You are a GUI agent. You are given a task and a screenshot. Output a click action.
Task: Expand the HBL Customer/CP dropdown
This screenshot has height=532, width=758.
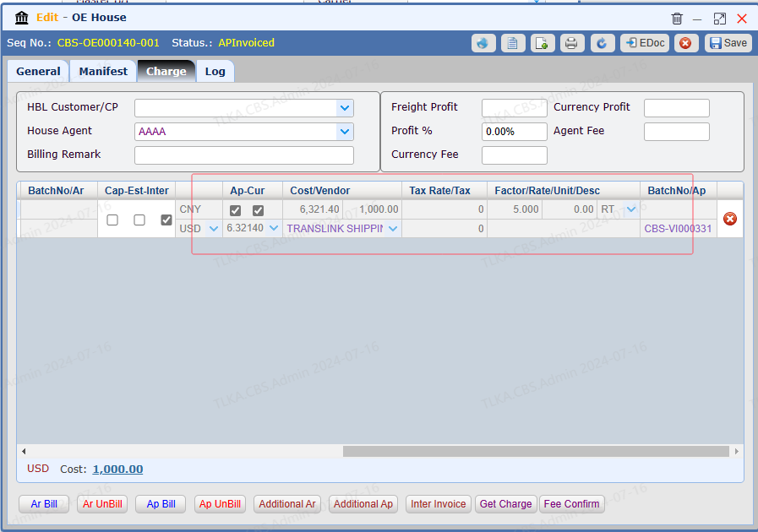tap(345, 108)
